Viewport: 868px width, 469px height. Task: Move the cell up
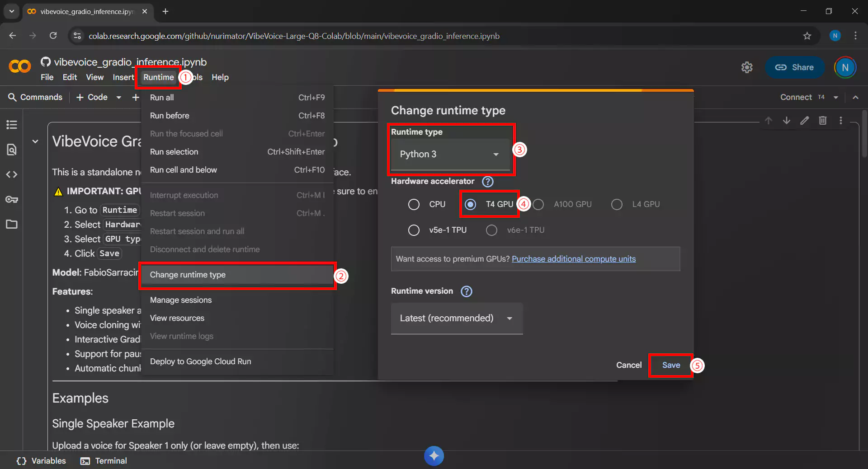click(x=769, y=121)
